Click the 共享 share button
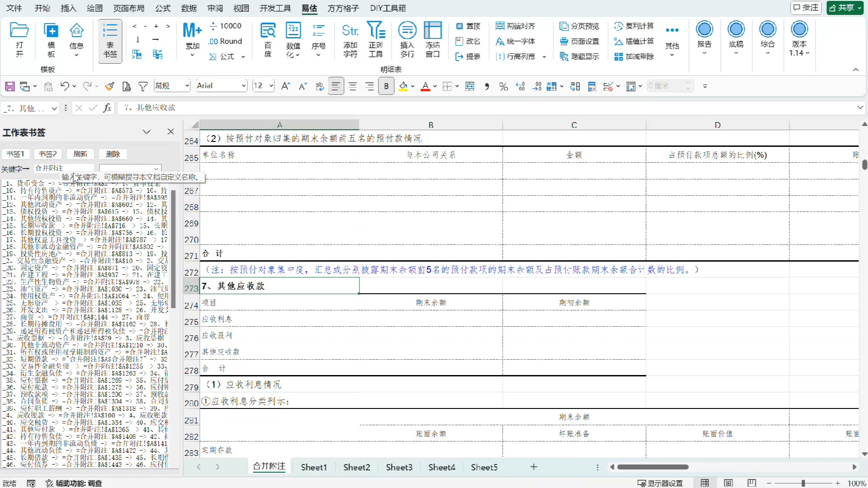The image size is (868, 488). click(844, 8)
